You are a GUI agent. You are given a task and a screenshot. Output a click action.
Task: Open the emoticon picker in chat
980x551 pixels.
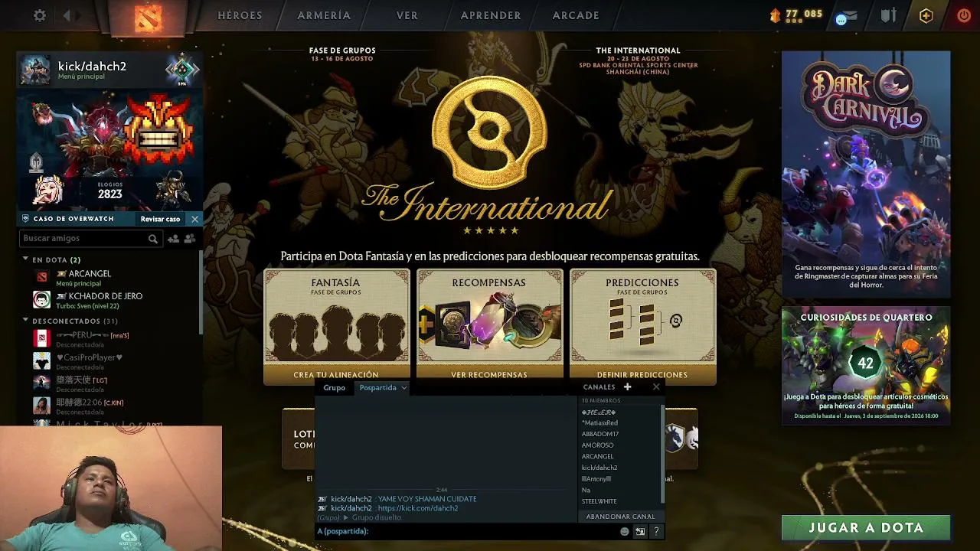(x=625, y=531)
